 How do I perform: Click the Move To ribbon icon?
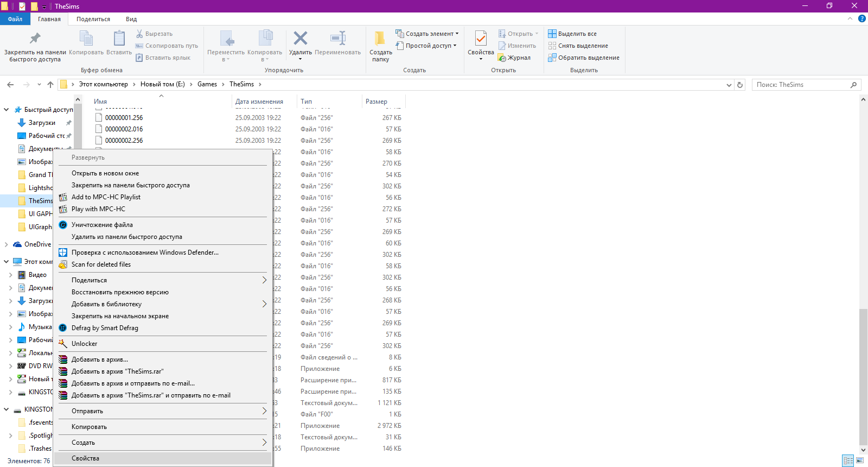pyautogui.click(x=226, y=38)
